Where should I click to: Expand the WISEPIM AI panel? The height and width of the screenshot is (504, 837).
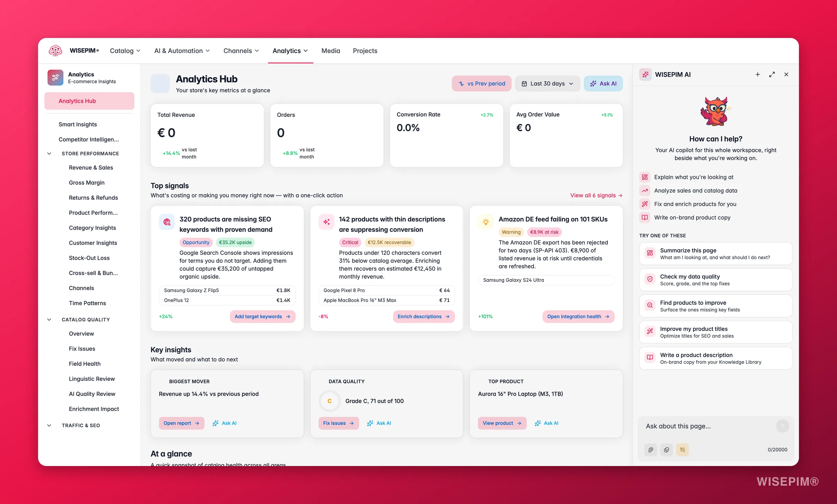tap(772, 74)
